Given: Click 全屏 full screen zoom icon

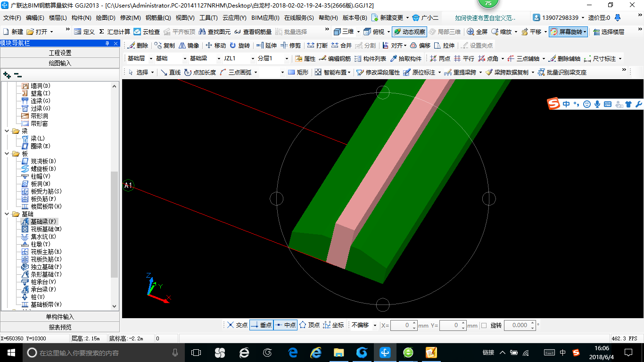Looking at the screenshot, I should pos(477,32).
